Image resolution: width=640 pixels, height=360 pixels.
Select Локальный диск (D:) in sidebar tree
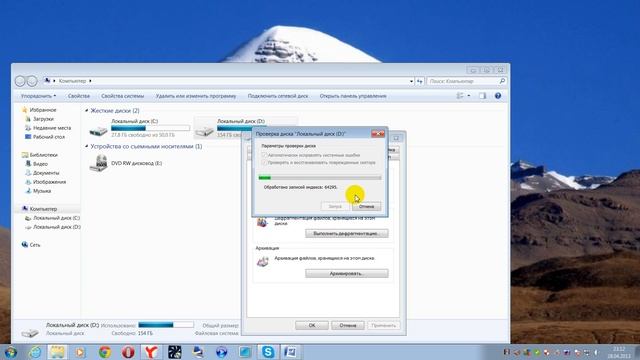pos(56,227)
